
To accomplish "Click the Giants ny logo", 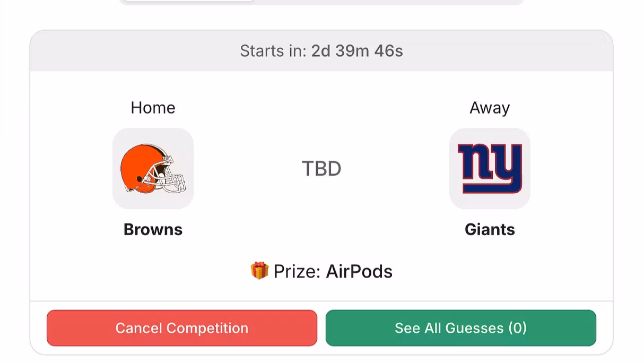I will point(489,168).
